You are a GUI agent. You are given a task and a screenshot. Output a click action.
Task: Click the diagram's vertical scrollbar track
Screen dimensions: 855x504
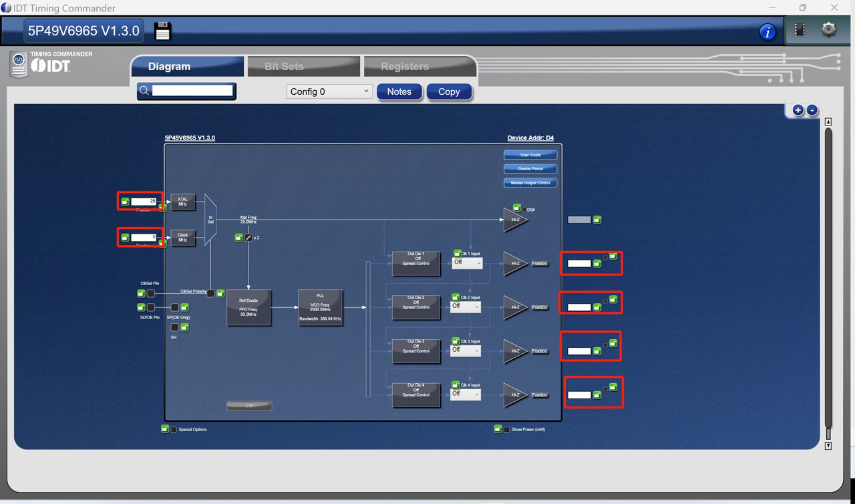(828, 284)
